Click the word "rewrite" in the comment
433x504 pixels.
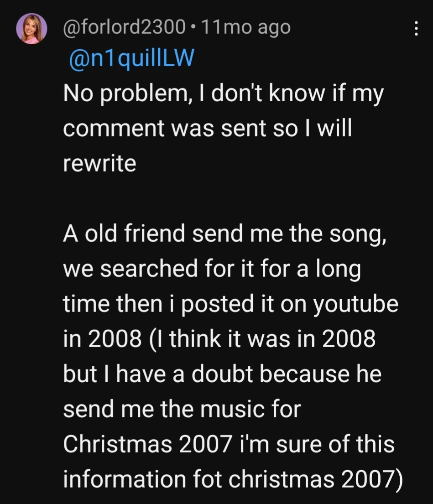99,163
